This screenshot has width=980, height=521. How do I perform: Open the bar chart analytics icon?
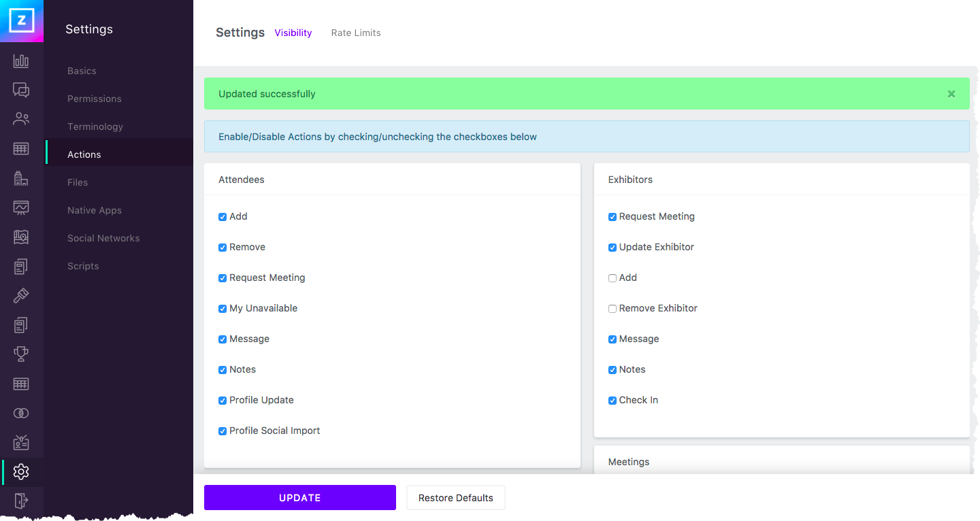click(21, 61)
